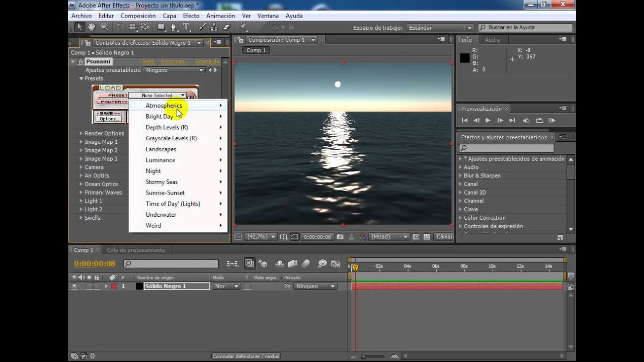Expand the Blur & Sharpen effects category
This screenshot has width=644, height=362.
(460, 175)
